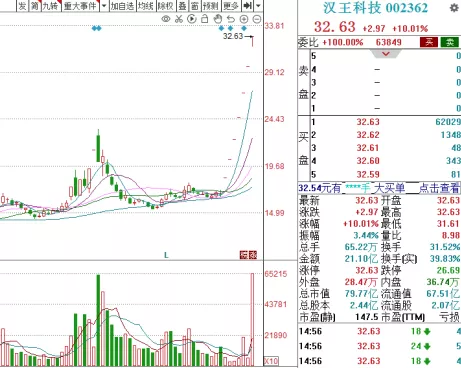Select the hand pan tool icon
461x368 pixels.
click(218, 19)
